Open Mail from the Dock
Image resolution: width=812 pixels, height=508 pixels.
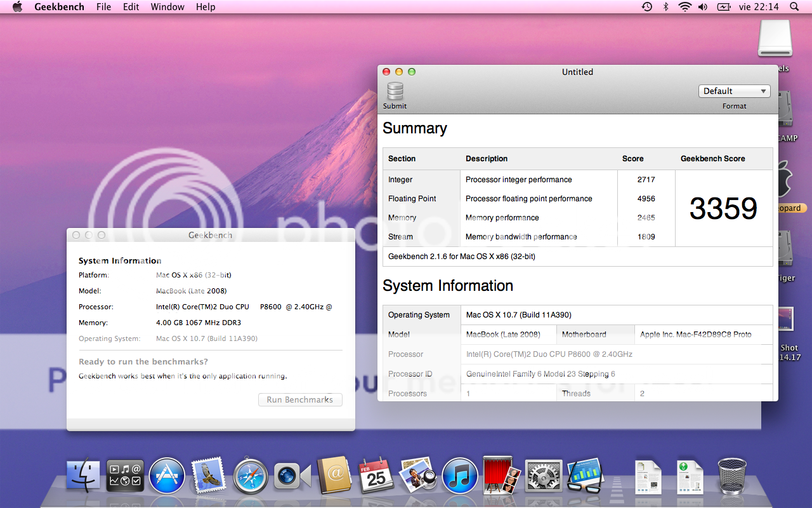tap(209, 476)
